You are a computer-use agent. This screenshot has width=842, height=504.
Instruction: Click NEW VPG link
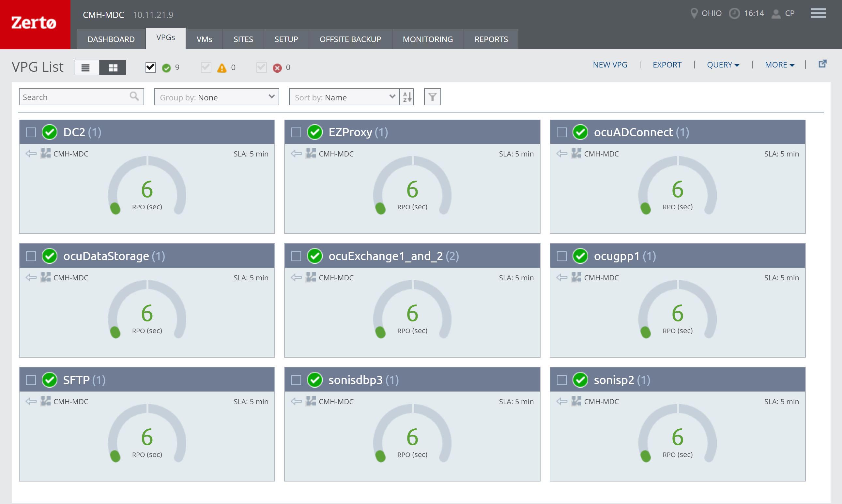coord(610,65)
